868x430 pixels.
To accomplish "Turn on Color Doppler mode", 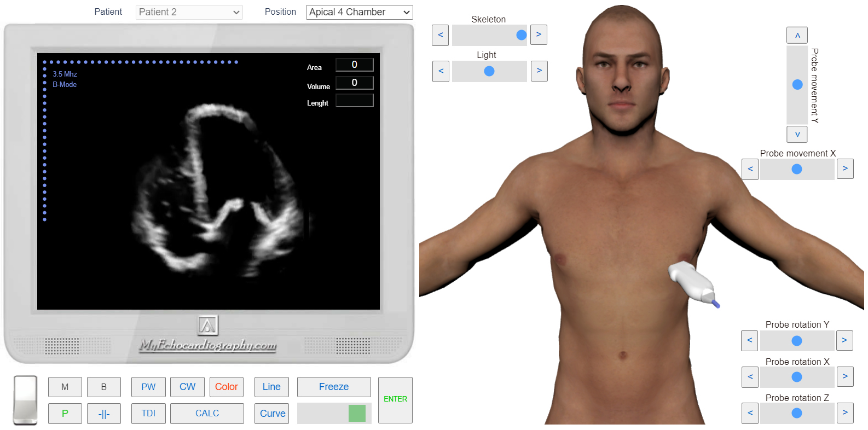I will pos(227,387).
